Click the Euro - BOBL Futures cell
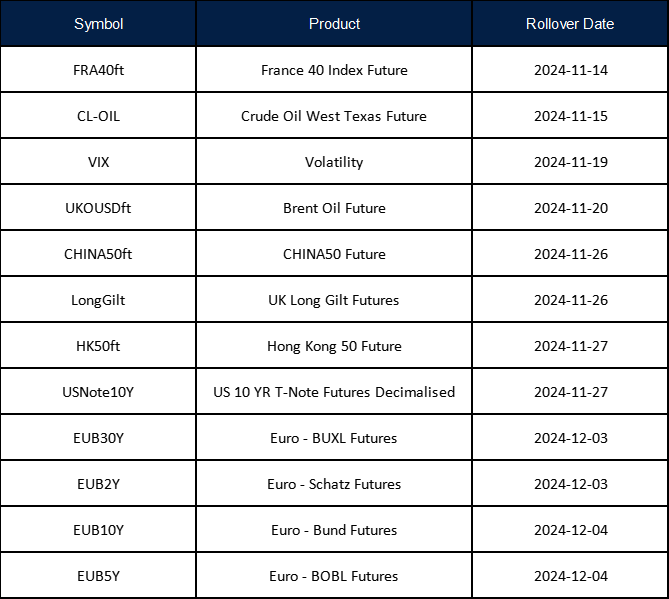Image resolution: width=669 pixels, height=599 pixels. pos(334,576)
